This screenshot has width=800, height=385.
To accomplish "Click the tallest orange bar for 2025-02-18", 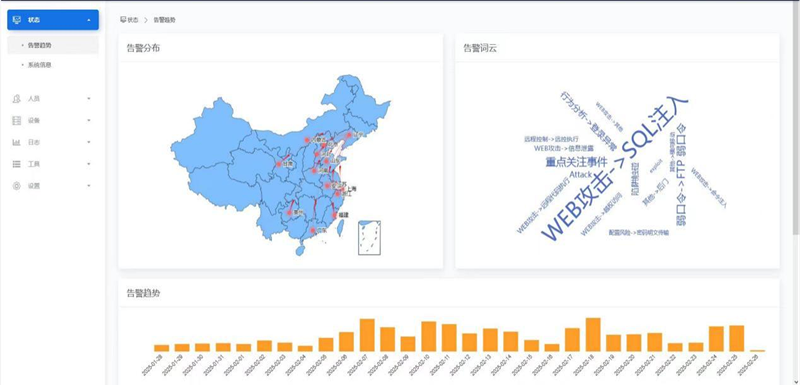I will (593, 335).
